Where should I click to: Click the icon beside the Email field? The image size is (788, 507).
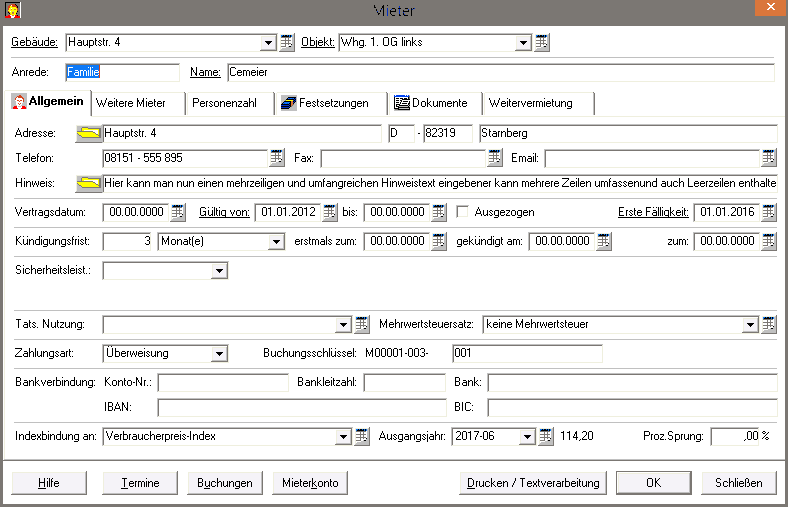point(768,158)
